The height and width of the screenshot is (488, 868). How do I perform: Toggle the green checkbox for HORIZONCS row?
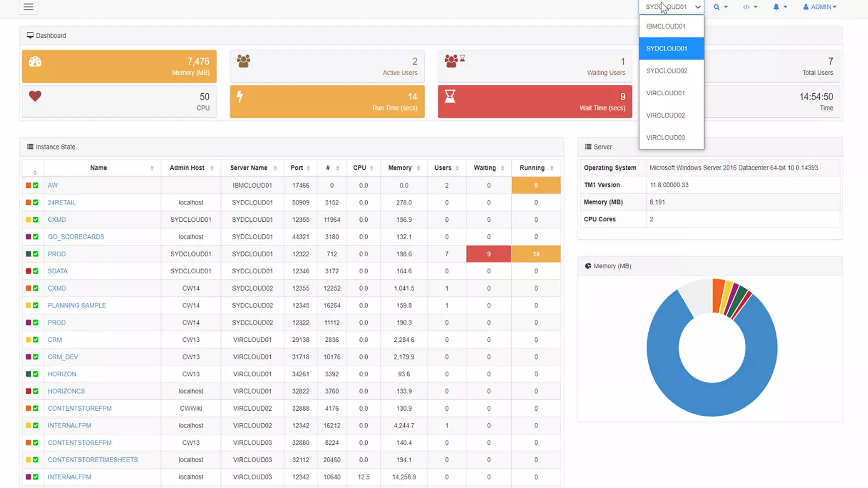pos(36,391)
